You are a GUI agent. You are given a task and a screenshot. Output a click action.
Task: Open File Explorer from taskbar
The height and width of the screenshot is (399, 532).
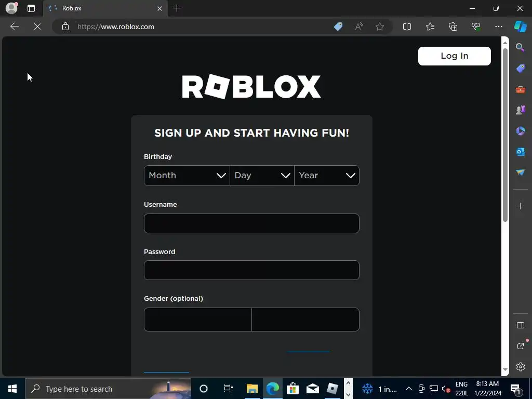(252, 389)
